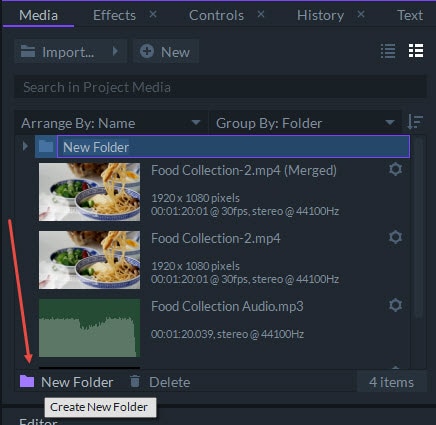This screenshot has height=425, width=436.
Task: Toggle sort order icon beside Group By
Action: [x=415, y=122]
